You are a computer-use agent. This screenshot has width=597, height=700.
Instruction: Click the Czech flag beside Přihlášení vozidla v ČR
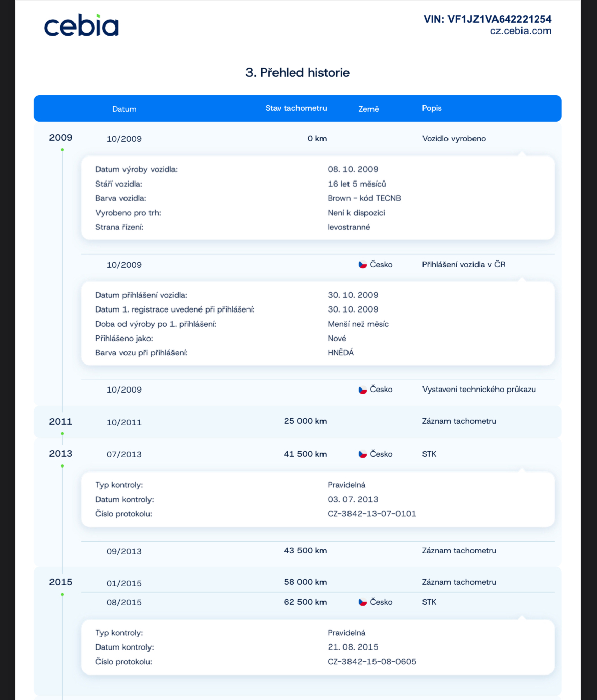(363, 265)
